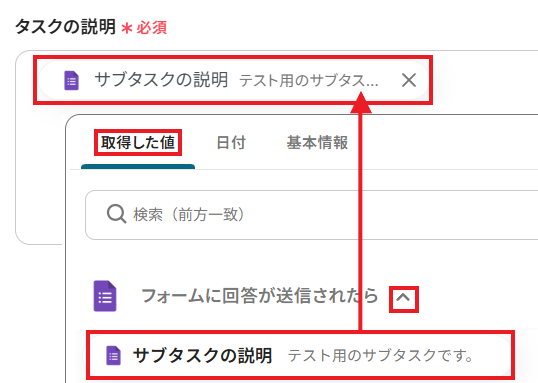This screenshot has width=538, height=383.
Task: Click the フォームに回答が送信されたら heading text
Action: click(x=260, y=296)
